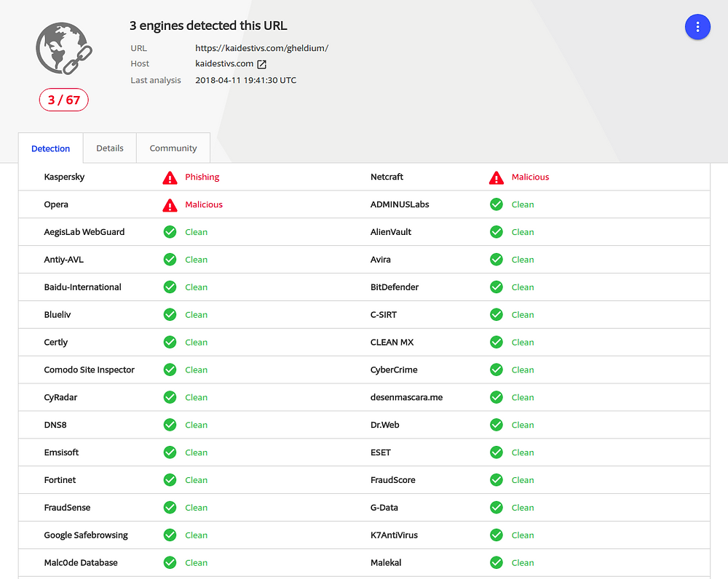Click the red warning icon for Kaspersky
This screenshot has width=728, height=579.
coord(170,177)
